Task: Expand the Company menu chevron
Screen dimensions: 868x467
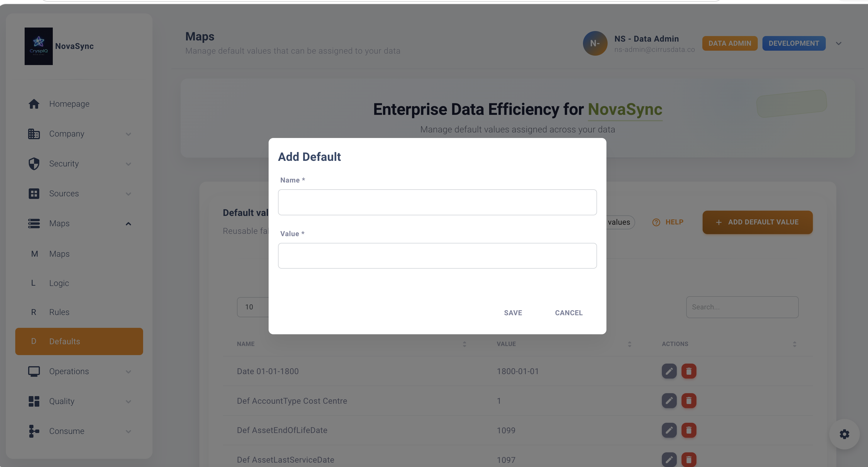Action: (x=128, y=134)
